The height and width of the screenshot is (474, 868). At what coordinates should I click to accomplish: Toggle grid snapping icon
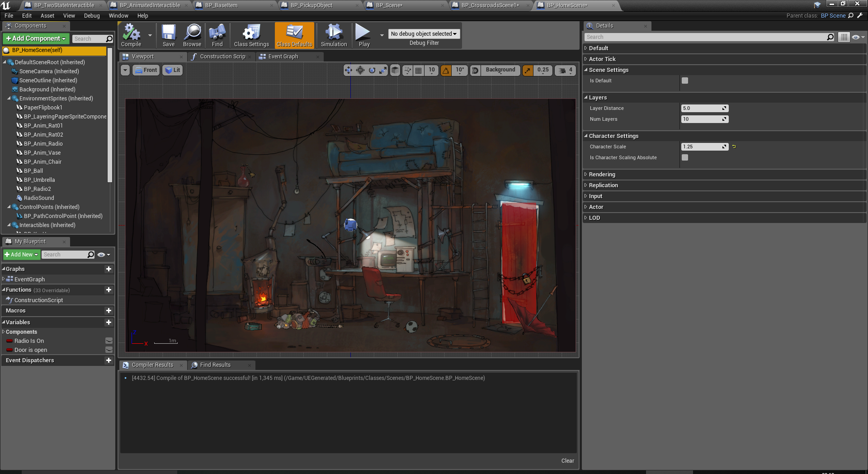coord(419,70)
